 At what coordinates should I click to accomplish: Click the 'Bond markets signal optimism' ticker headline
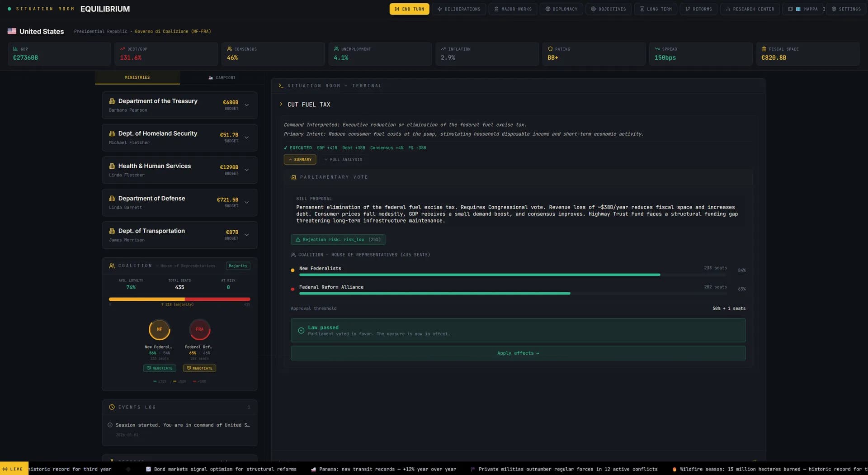pos(225,469)
